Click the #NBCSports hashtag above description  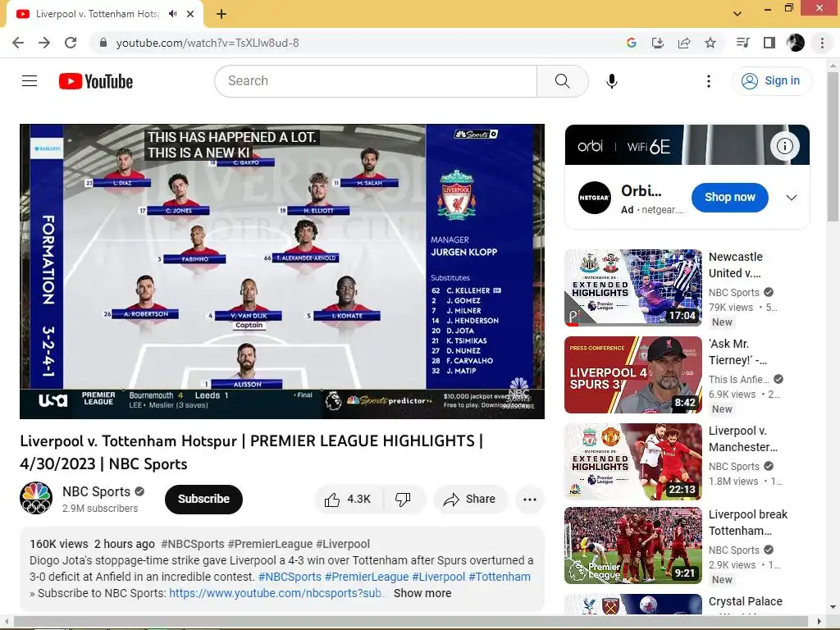click(192, 544)
